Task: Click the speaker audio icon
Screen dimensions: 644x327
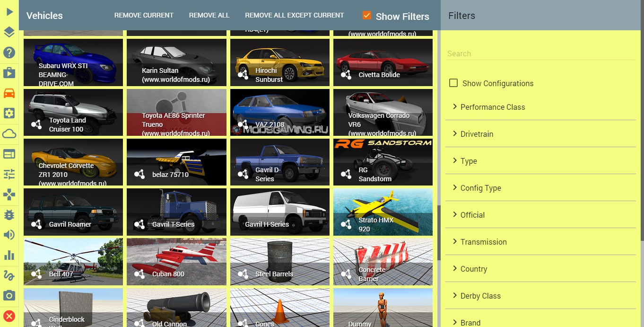Action: coord(9,235)
